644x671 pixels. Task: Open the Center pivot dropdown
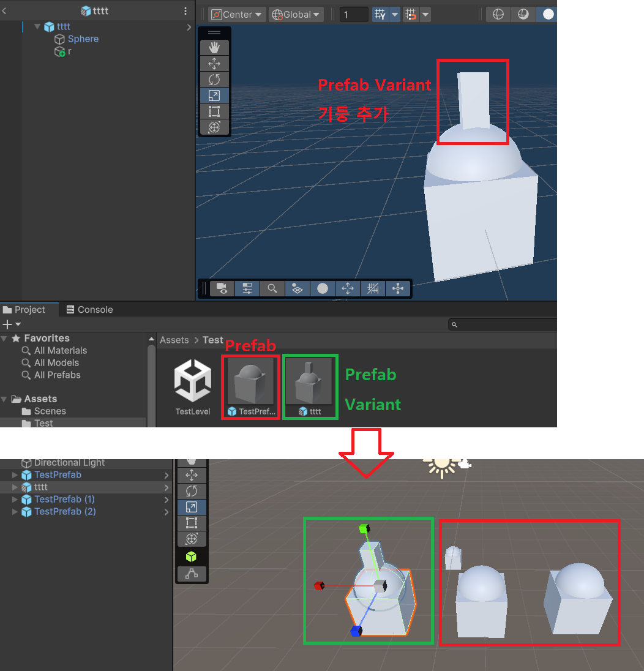[x=238, y=15]
